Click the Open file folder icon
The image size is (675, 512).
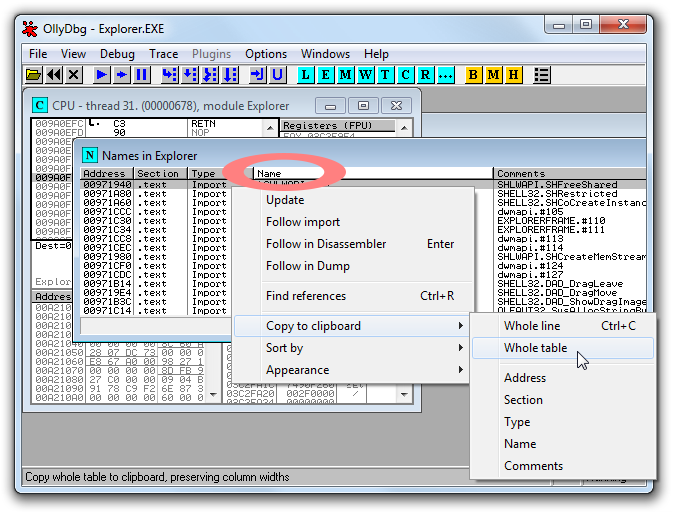tap(33, 75)
